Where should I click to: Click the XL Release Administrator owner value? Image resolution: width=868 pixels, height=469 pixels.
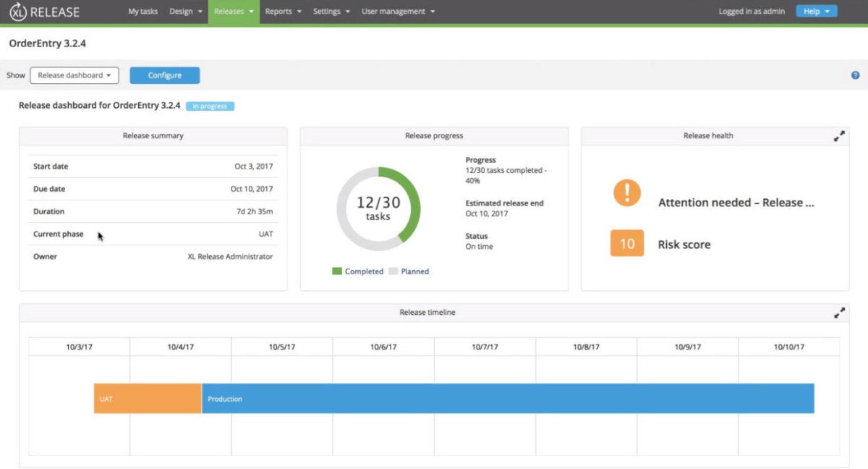pyautogui.click(x=231, y=256)
